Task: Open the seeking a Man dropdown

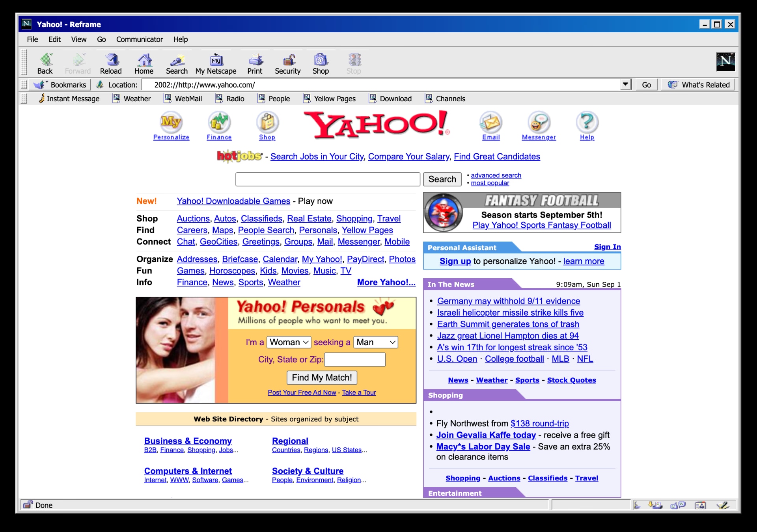Action: pos(376,342)
